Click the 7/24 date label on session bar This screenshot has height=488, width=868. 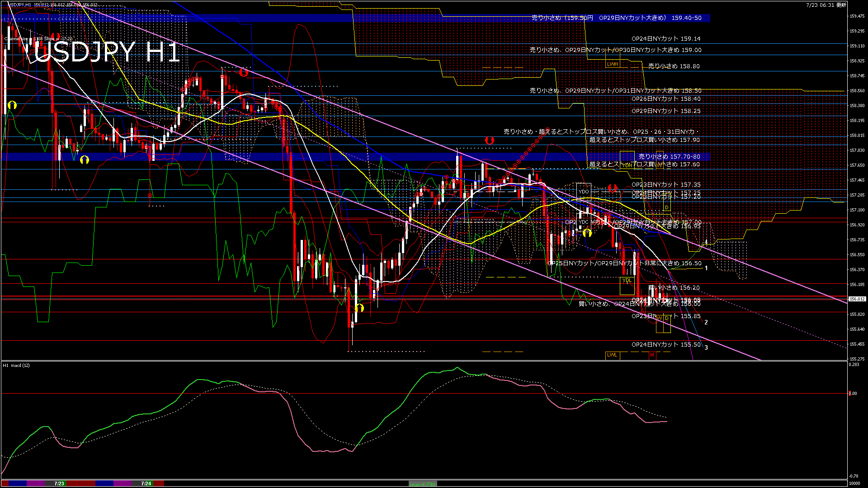(146, 483)
